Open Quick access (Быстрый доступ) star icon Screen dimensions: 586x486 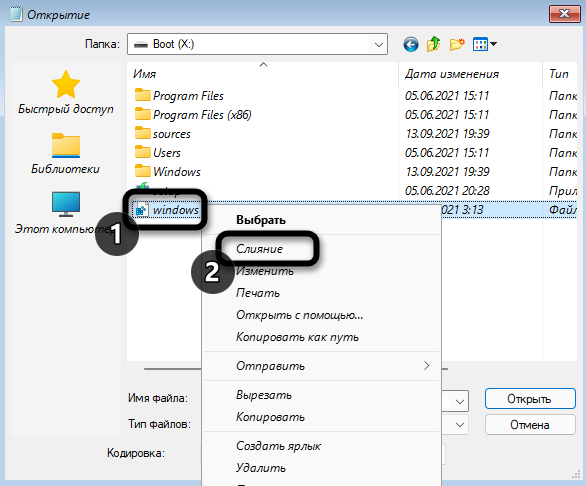pyautogui.click(x=66, y=84)
